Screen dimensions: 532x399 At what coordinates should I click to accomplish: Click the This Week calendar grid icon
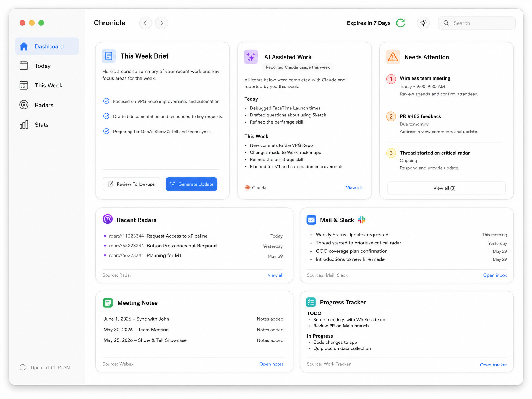click(24, 85)
